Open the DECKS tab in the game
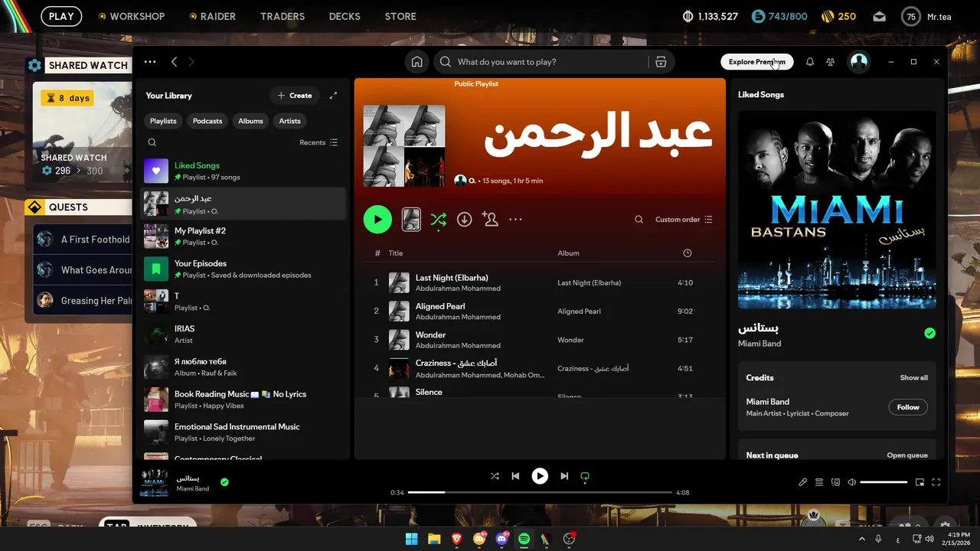Screen dimensions: 980x551 coord(345,16)
